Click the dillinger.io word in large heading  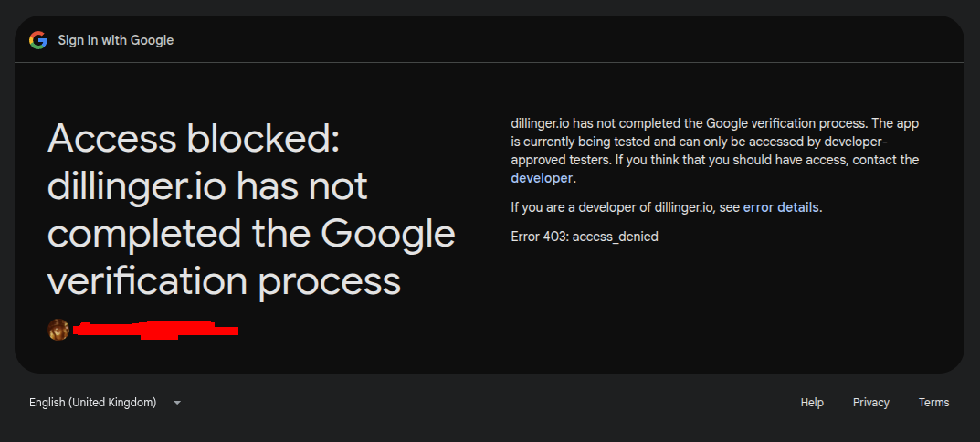[x=136, y=185]
